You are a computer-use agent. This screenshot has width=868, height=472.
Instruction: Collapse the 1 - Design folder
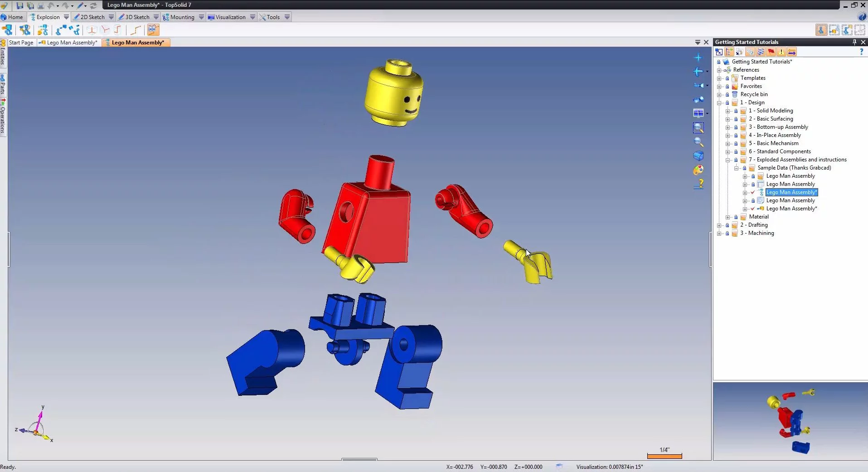pyautogui.click(x=719, y=103)
